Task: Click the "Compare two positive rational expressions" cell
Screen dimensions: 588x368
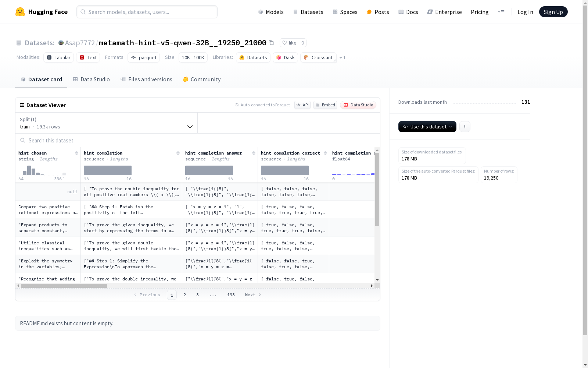Action: (x=48, y=210)
